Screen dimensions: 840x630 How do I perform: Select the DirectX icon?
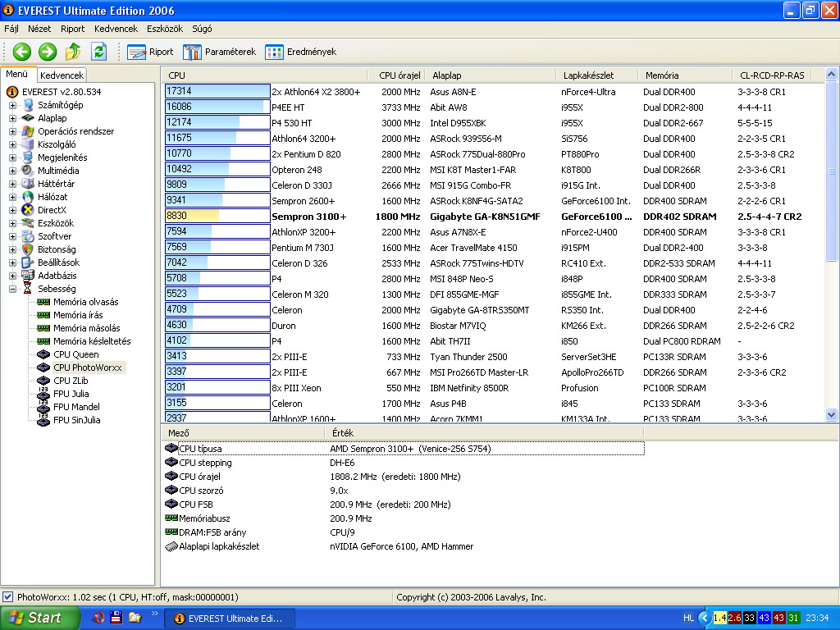click(x=28, y=210)
